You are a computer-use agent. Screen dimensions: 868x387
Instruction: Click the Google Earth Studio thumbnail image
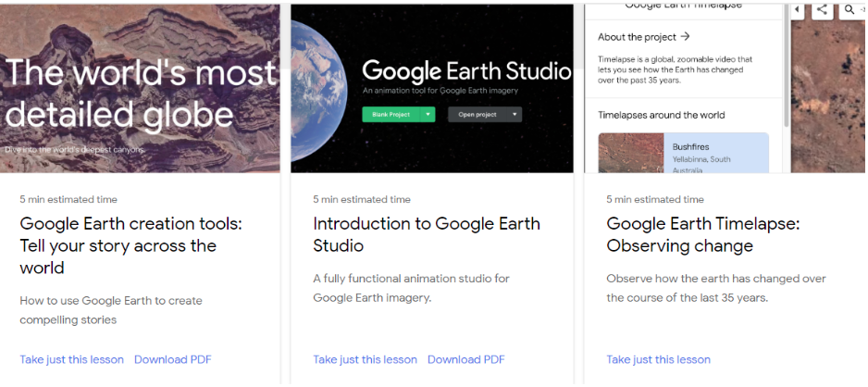click(x=432, y=89)
